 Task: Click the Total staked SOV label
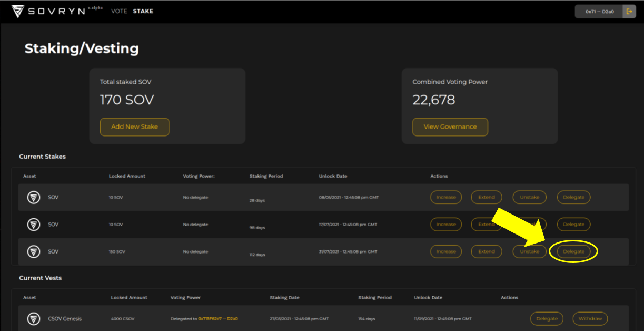[126, 82]
